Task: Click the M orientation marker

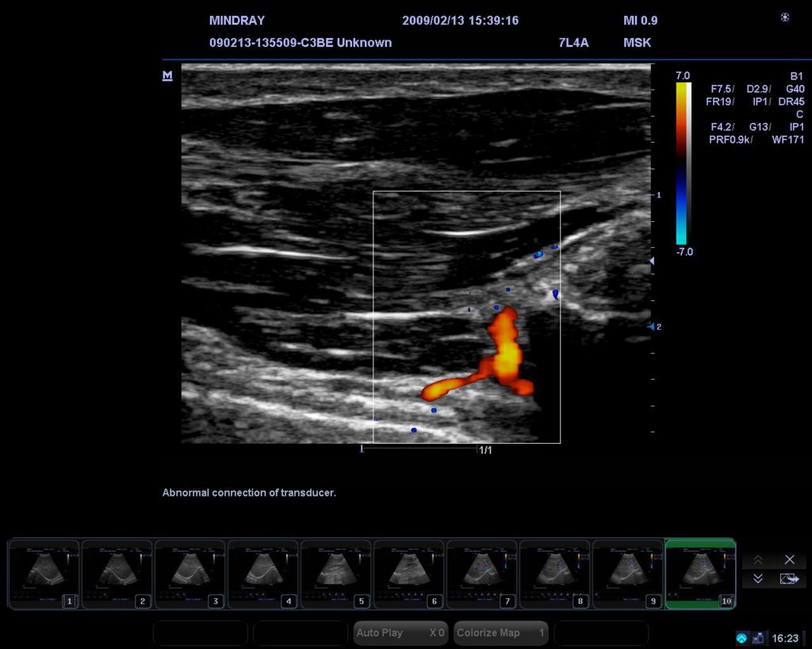Action: click(167, 75)
